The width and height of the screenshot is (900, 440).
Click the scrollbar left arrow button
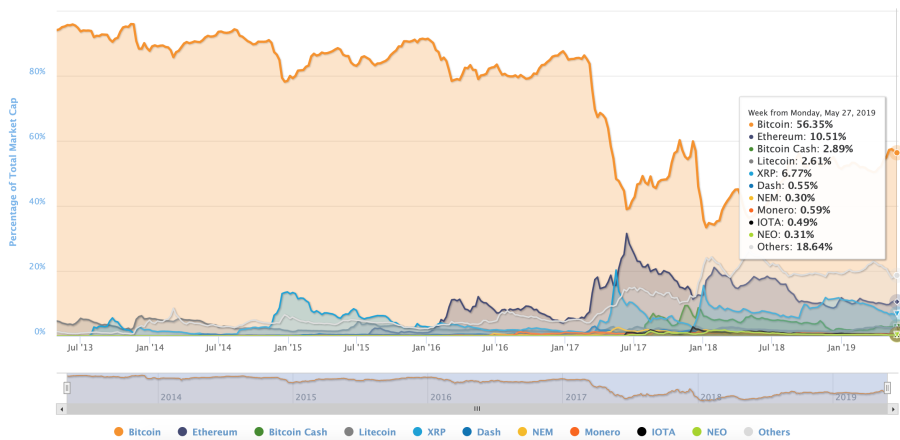coord(61,409)
